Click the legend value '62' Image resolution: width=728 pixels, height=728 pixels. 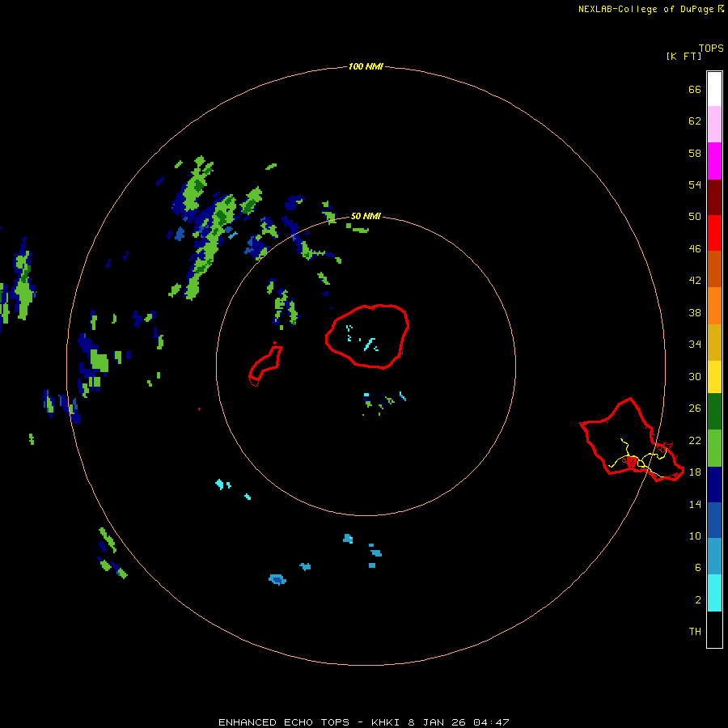pyautogui.click(x=695, y=121)
